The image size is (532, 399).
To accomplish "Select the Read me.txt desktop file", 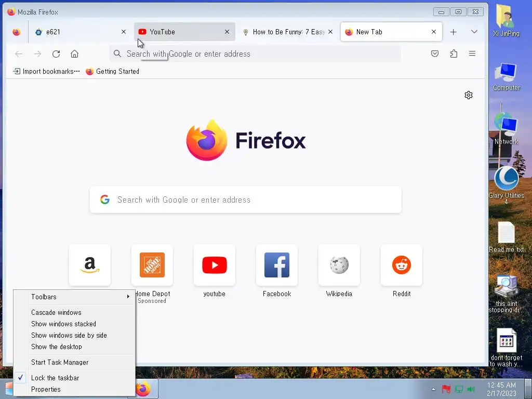I will click(x=506, y=237).
